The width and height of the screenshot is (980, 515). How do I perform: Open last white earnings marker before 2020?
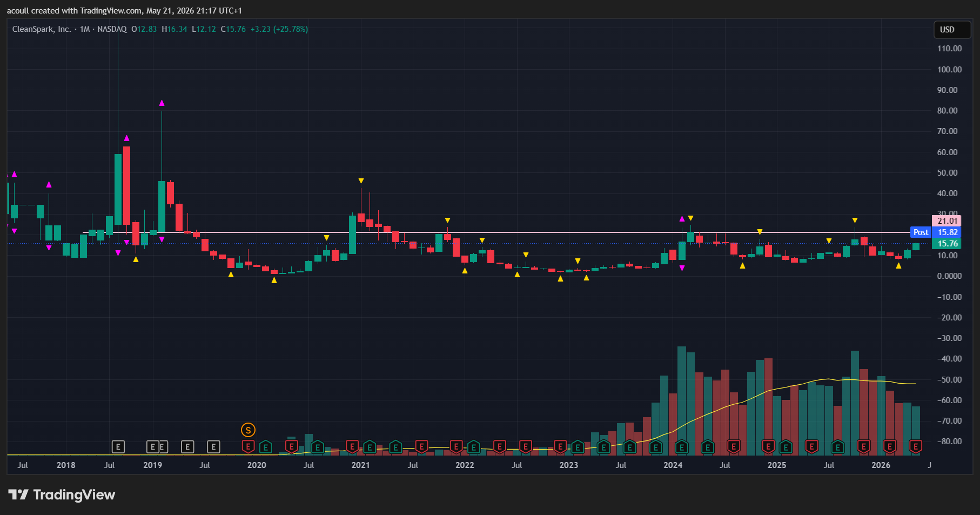tap(213, 447)
